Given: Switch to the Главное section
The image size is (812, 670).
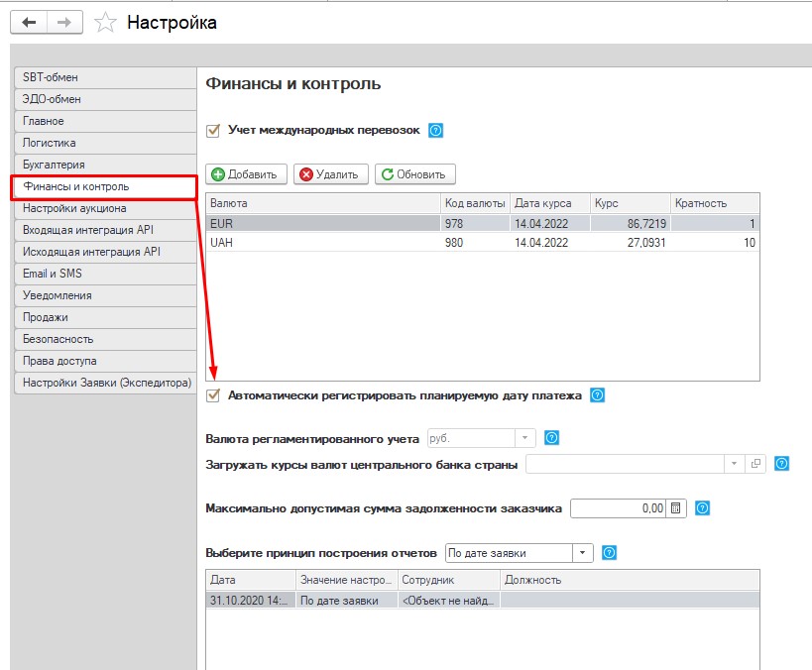Looking at the screenshot, I should [x=106, y=121].
